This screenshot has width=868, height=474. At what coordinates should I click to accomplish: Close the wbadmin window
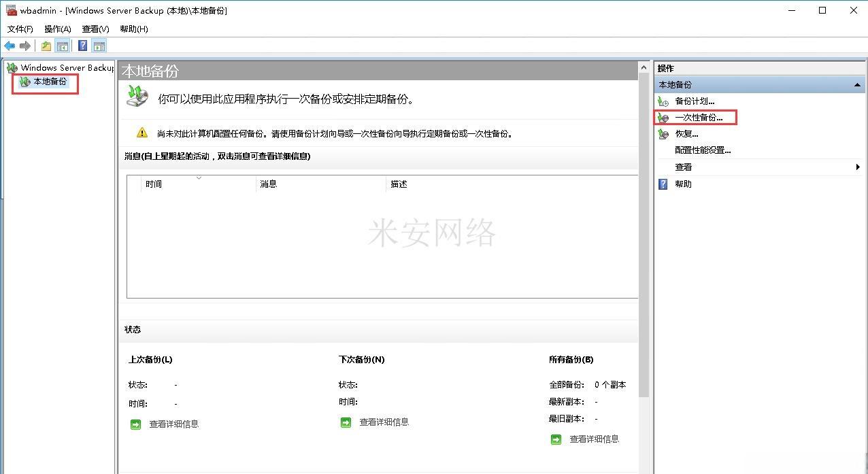[853, 10]
